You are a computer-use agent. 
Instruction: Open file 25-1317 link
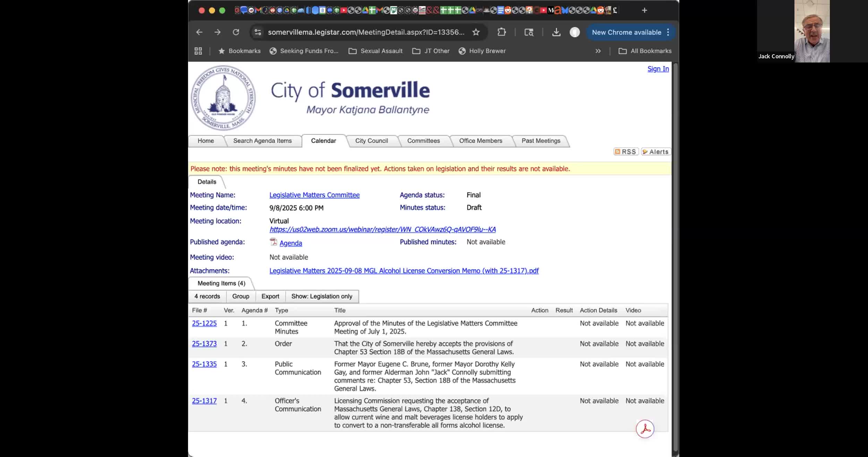coord(204,401)
